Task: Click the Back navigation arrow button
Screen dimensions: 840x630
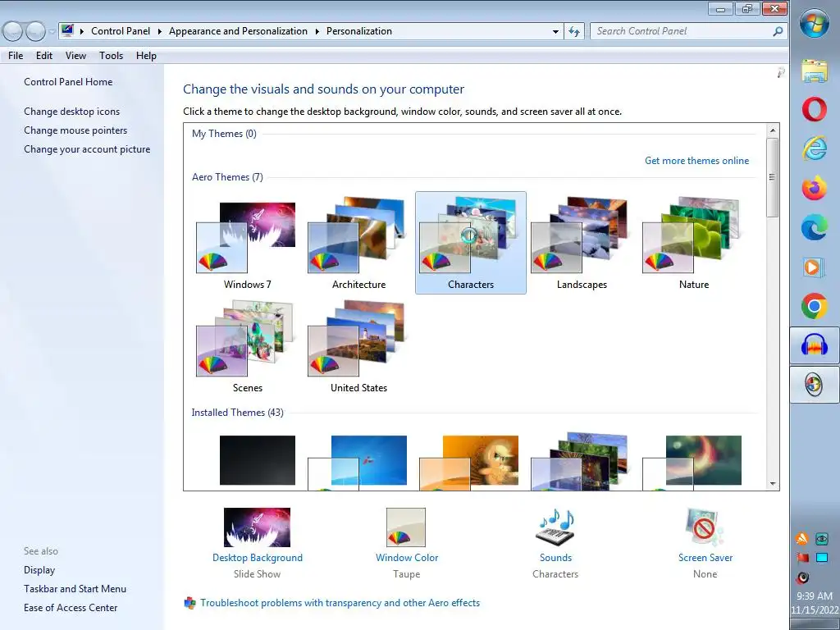Action: (13, 32)
